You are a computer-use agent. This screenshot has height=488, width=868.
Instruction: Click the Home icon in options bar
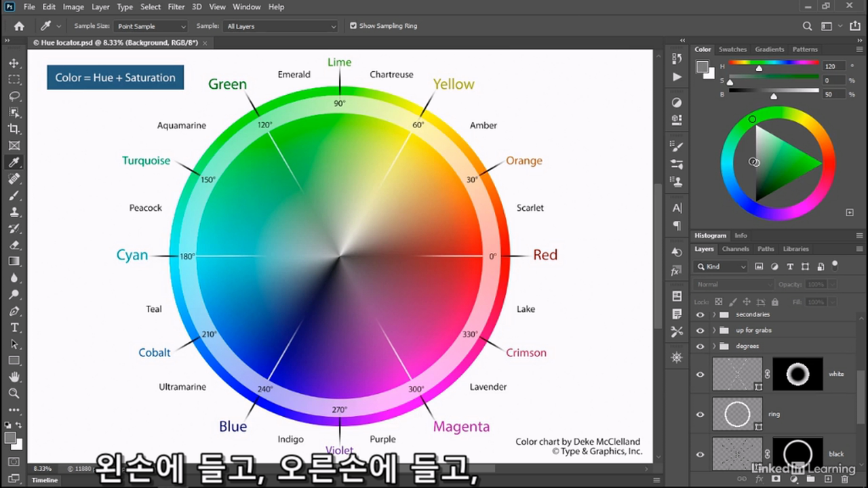tap(19, 26)
